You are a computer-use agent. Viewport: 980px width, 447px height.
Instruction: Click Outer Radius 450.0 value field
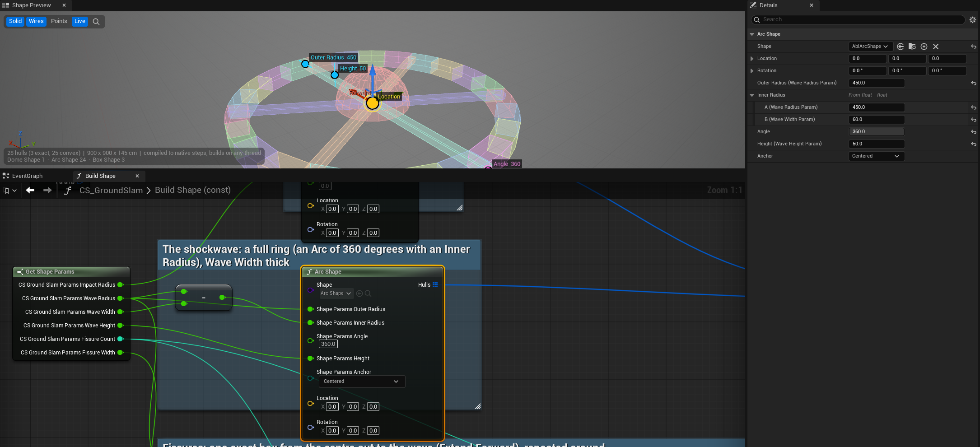877,83
